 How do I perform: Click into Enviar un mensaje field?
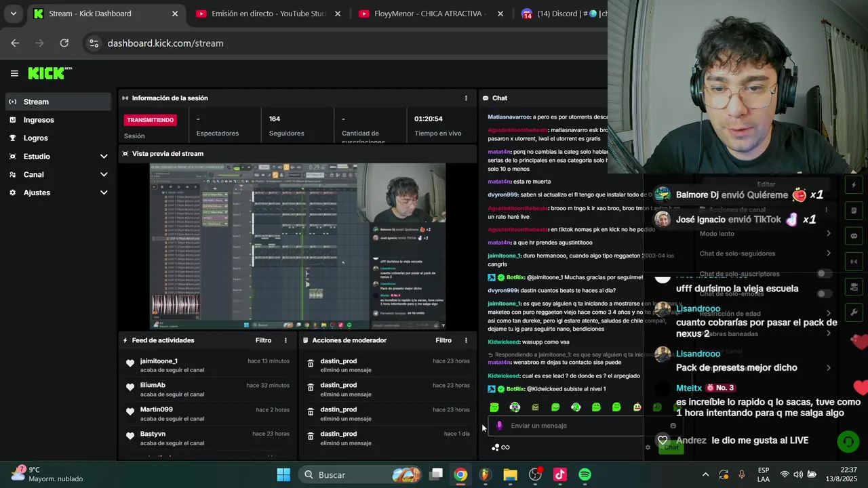pyautogui.click(x=587, y=426)
